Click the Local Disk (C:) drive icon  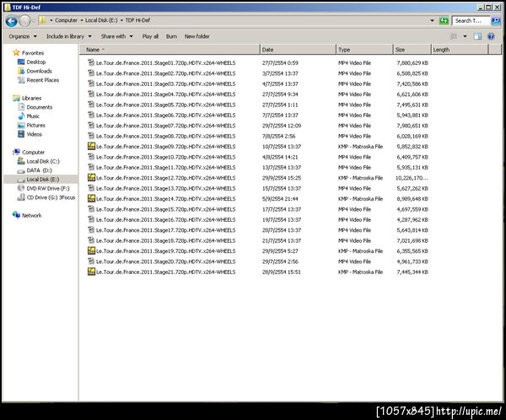click(x=21, y=161)
